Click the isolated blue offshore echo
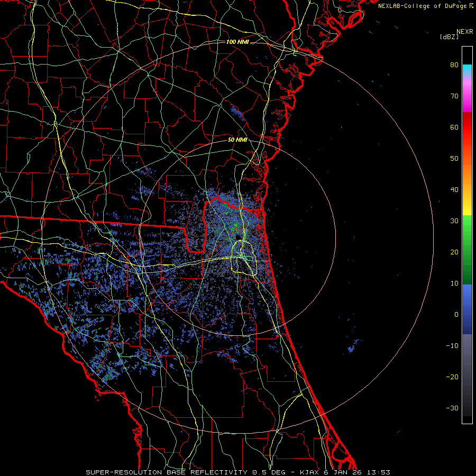 (x=353, y=346)
